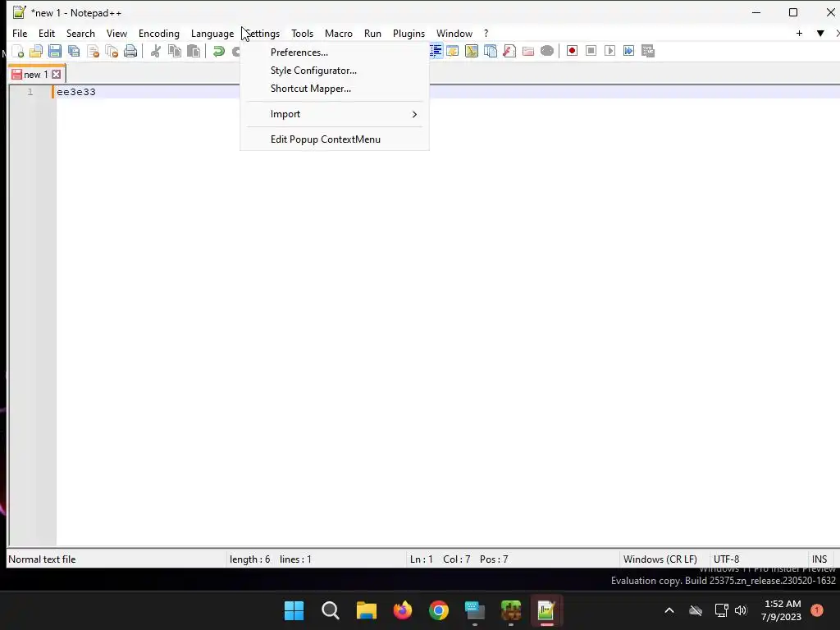Choose Shortcut Mapper... menu entry
The width and height of the screenshot is (840, 630).
pyautogui.click(x=335, y=89)
